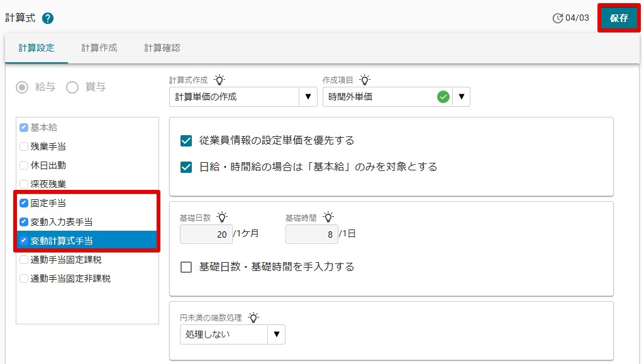Viewport: 644px width, 364px height.
Task: Open the help icon next to 計算式
Action: (48, 18)
